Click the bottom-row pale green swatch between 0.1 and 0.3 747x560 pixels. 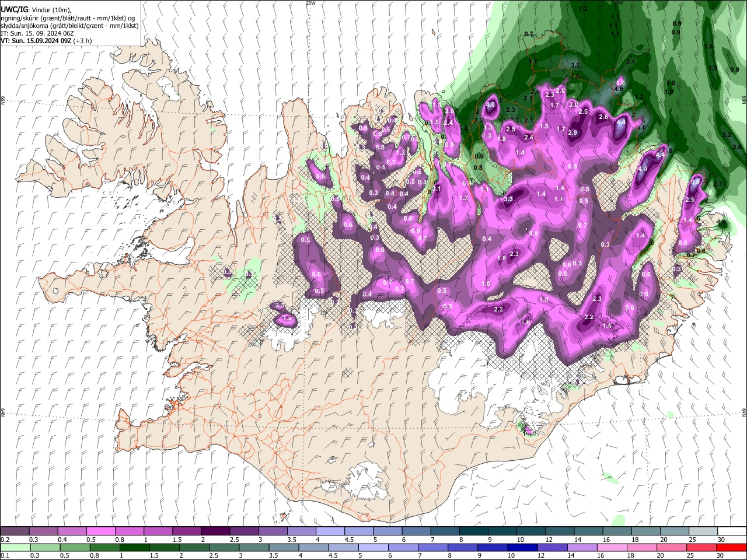point(15,547)
